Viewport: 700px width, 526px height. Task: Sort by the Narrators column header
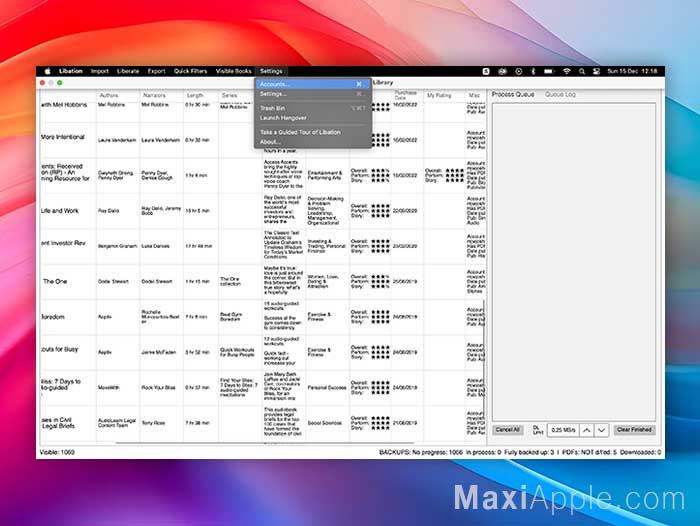pos(154,95)
